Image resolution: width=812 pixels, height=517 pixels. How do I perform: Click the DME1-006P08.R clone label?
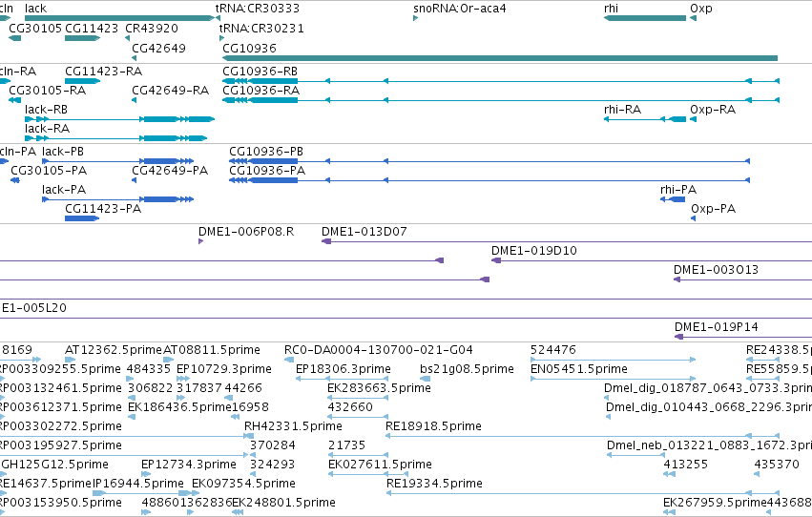246,232
